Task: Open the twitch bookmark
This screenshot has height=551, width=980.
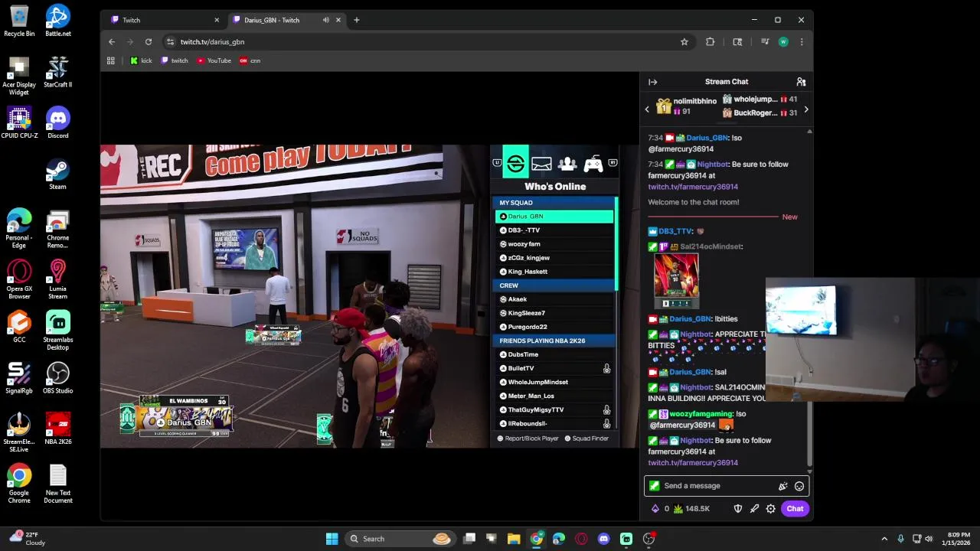Action: (175, 60)
